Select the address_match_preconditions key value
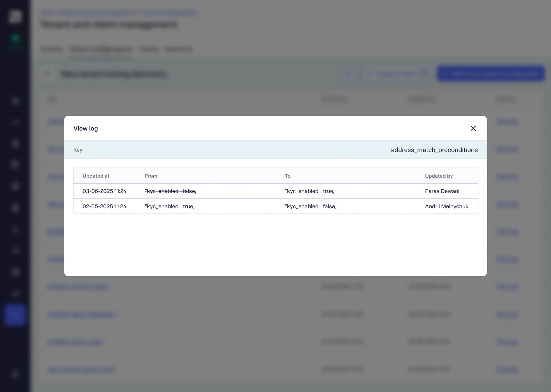Image resolution: width=551 pixels, height=392 pixels. coord(434,150)
